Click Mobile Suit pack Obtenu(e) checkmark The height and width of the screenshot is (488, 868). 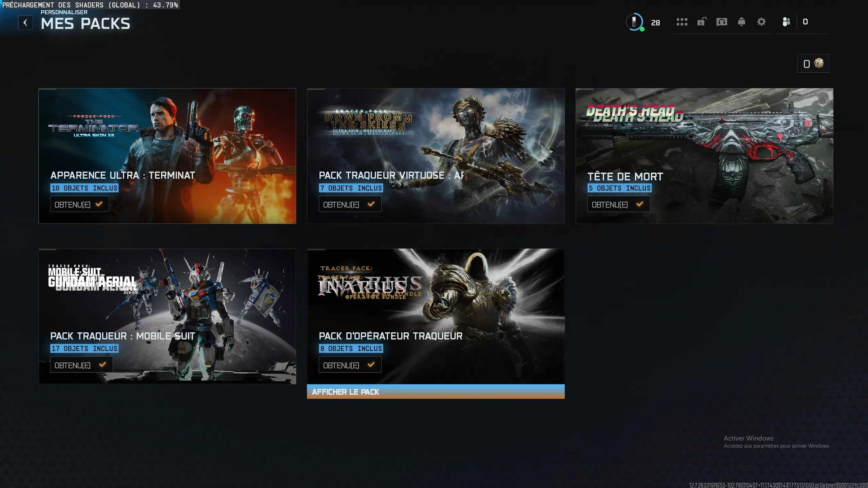[102, 365]
